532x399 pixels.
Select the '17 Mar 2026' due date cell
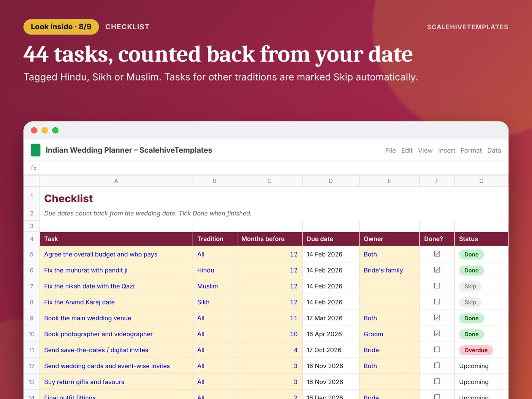(x=331, y=318)
